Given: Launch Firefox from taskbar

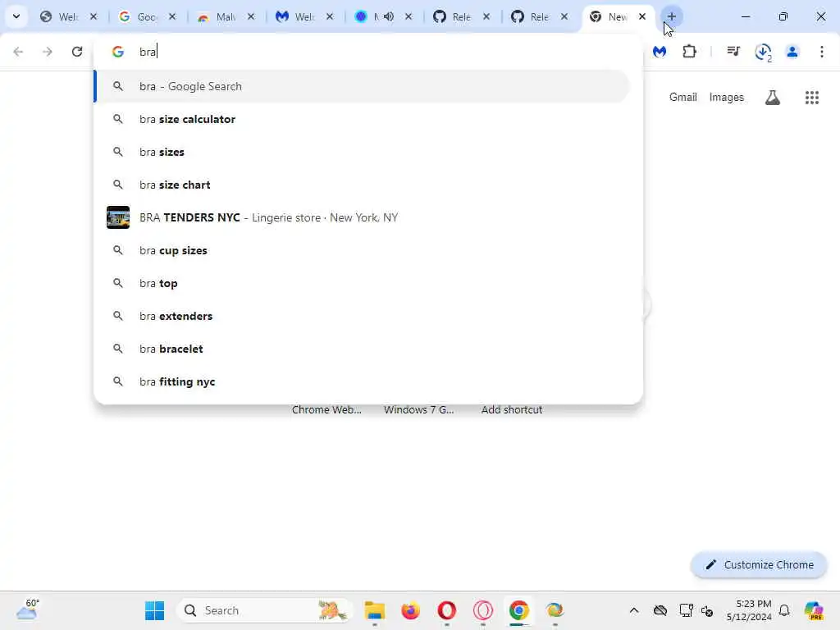Looking at the screenshot, I should (410, 610).
